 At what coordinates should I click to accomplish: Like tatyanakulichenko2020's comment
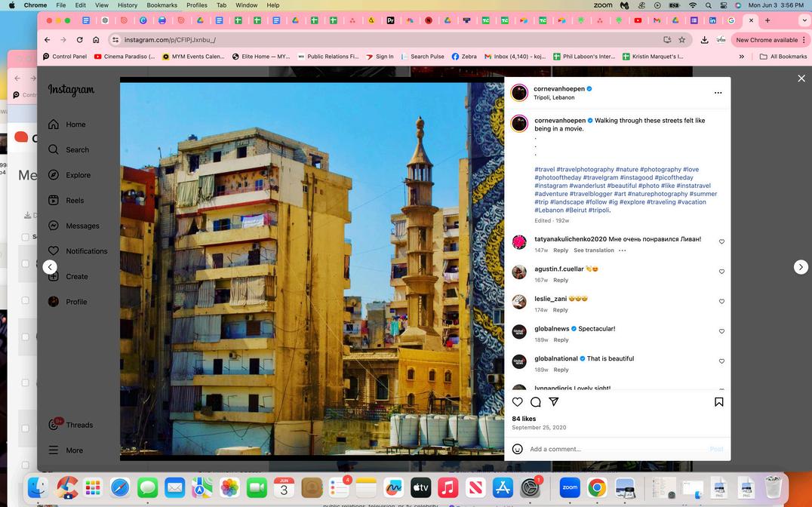pos(721,242)
